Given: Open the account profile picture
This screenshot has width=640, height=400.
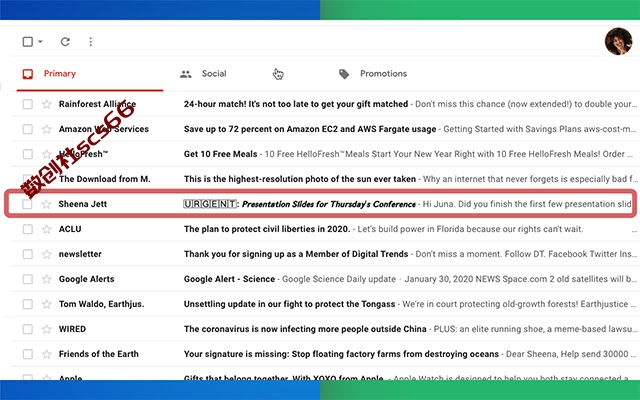Looking at the screenshot, I should pyautogui.click(x=618, y=41).
